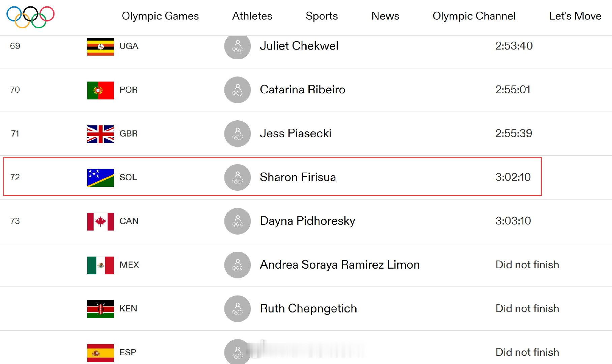Click Ruth Chepngetich's athlete avatar icon
The image size is (612, 364).
[x=237, y=309]
